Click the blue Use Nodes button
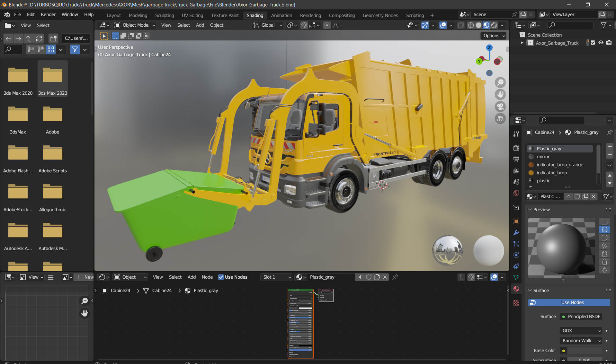Viewport: 616px width, 364px height. [x=569, y=302]
